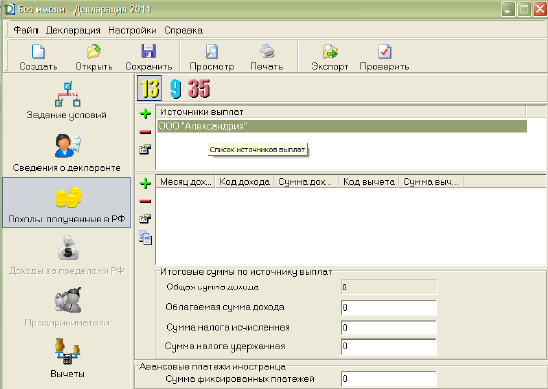Select the 13 percent tax rate icon
Viewport: 548px width, 389px height.
pyautogui.click(x=149, y=88)
